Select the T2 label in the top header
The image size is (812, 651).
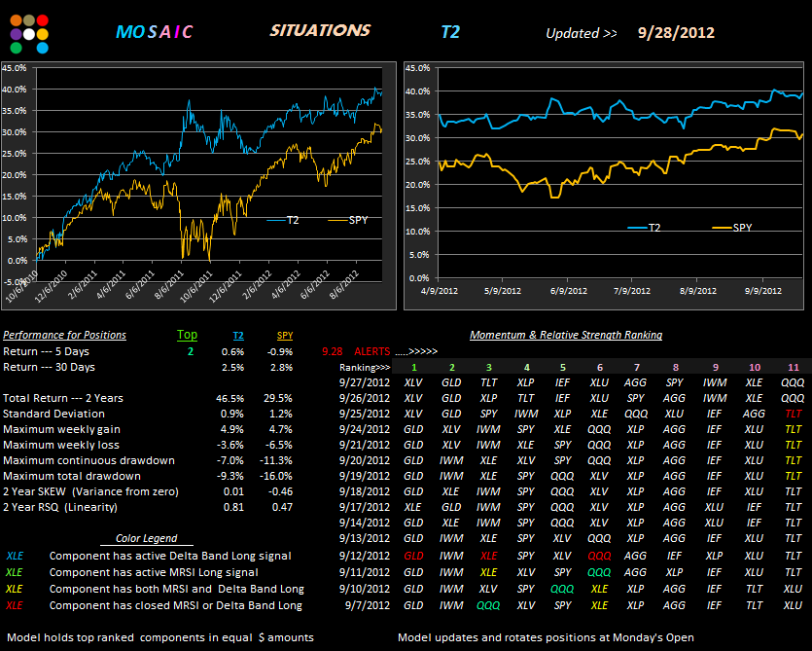[x=450, y=32]
